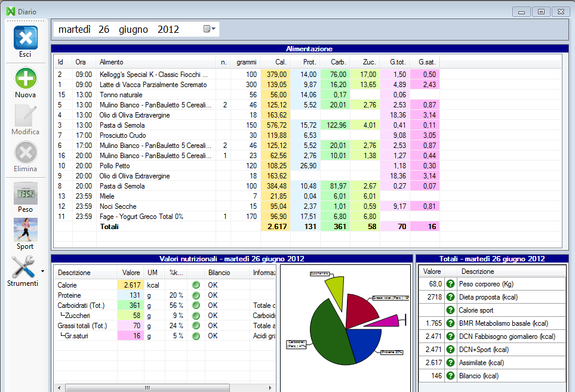The height and width of the screenshot is (392, 575).
Task: Click the Elimina delete icon
Action: coord(25,152)
